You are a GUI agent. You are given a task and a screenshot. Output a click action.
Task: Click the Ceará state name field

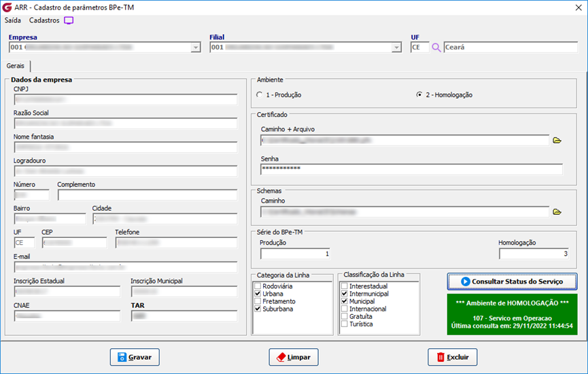(511, 48)
